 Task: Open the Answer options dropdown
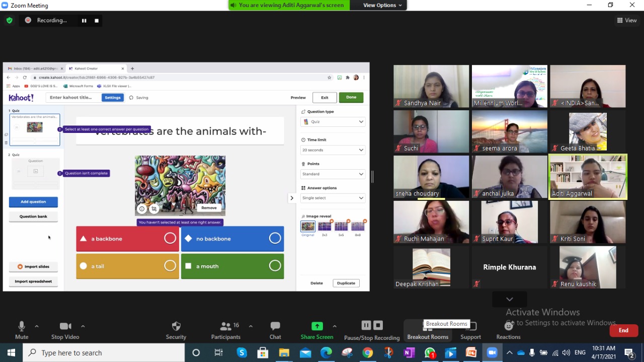(333, 198)
